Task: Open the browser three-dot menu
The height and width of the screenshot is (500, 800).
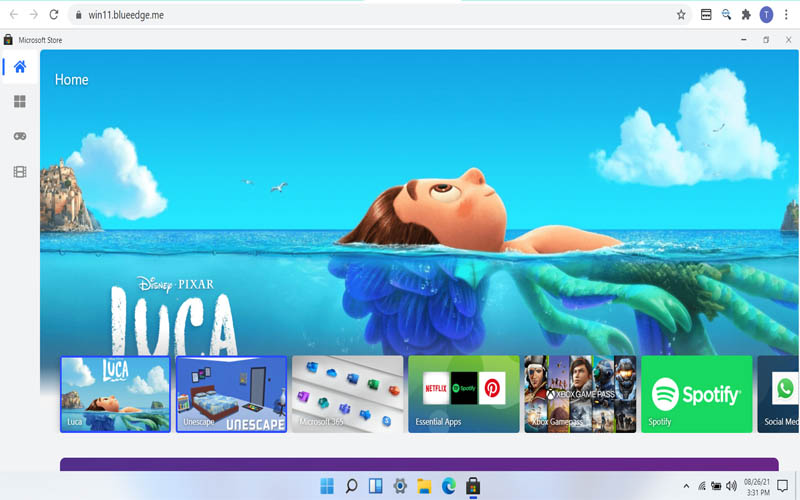Action: 786,15
